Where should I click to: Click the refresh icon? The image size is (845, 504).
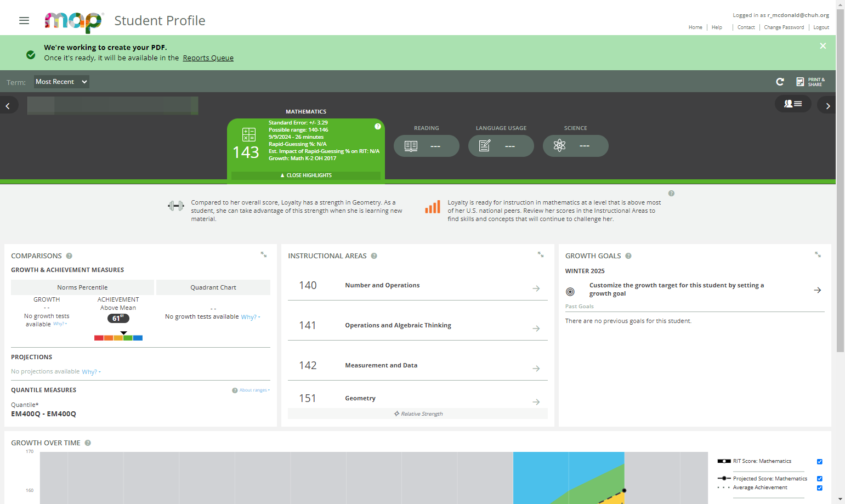780,82
